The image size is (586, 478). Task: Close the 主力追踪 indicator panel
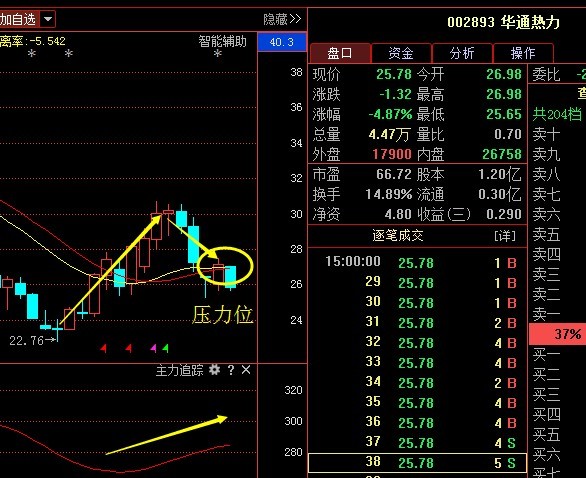tap(246, 370)
